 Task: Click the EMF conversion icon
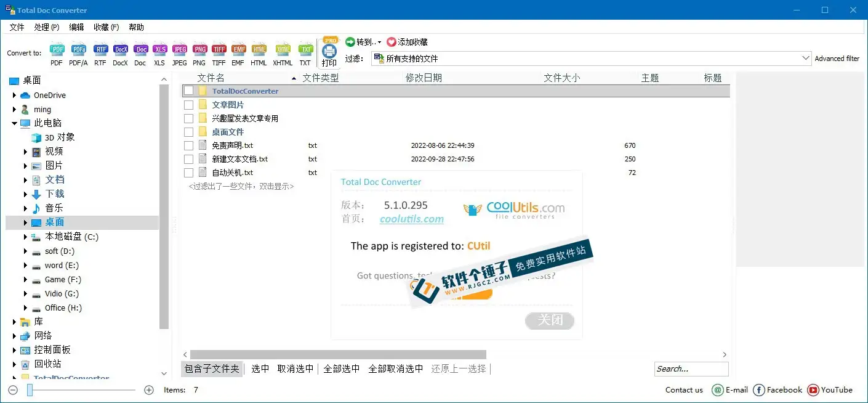238,49
